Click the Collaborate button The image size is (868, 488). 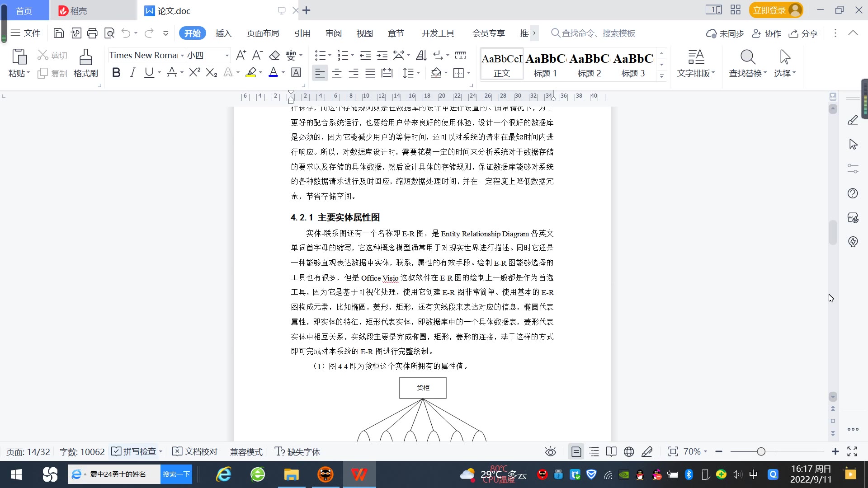click(x=766, y=33)
